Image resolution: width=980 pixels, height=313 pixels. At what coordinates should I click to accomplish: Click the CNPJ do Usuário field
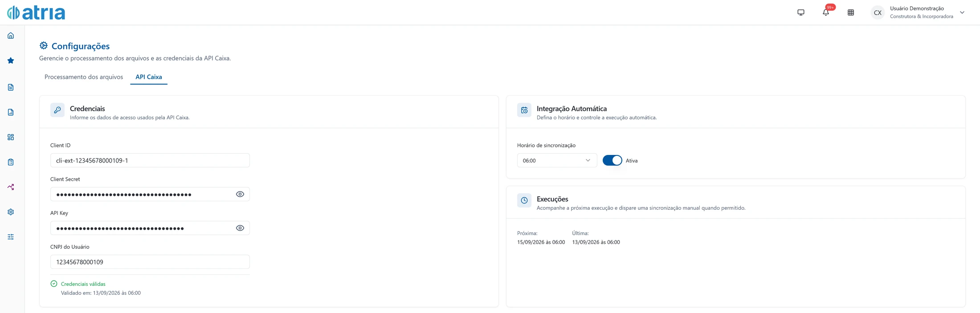150,262
